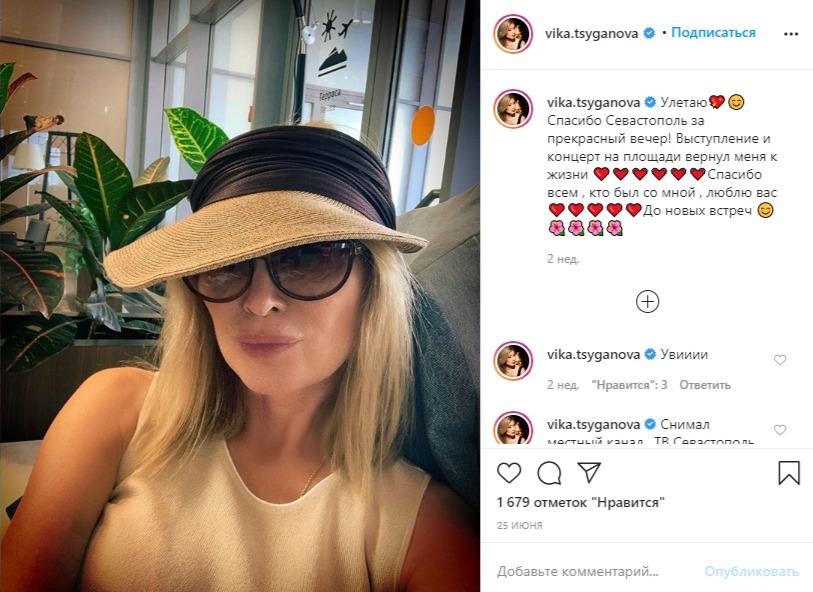Click the main selfie photo

click(x=240, y=296)
